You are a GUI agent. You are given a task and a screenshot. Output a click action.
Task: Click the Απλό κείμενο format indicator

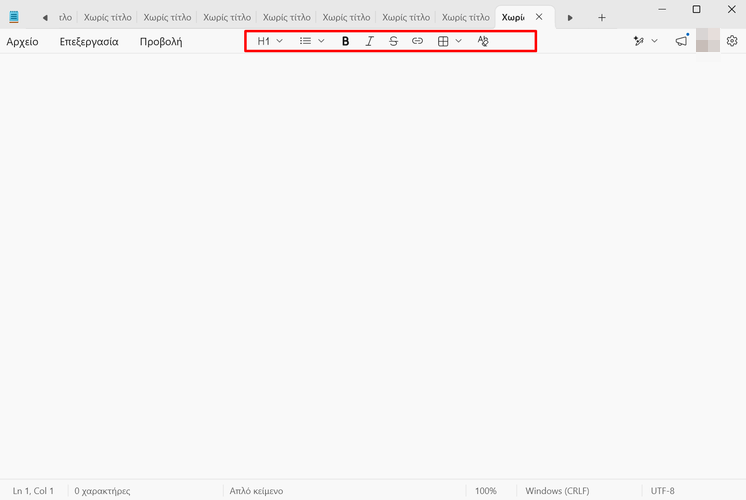(256, 490)
